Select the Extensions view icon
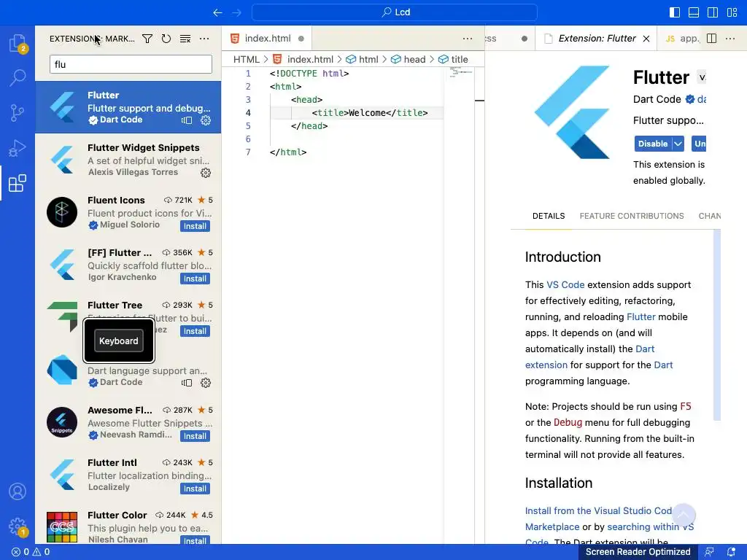The image size is (747, 560). [18, 183]
